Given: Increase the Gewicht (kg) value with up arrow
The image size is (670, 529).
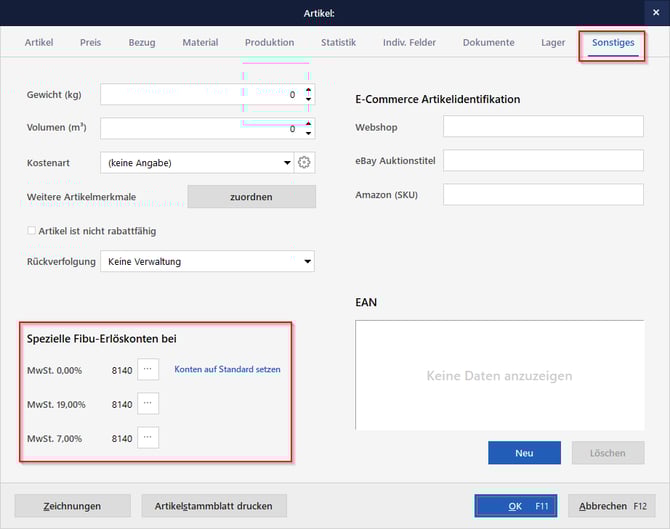Looking at the screenshot, I should [308, 90].
